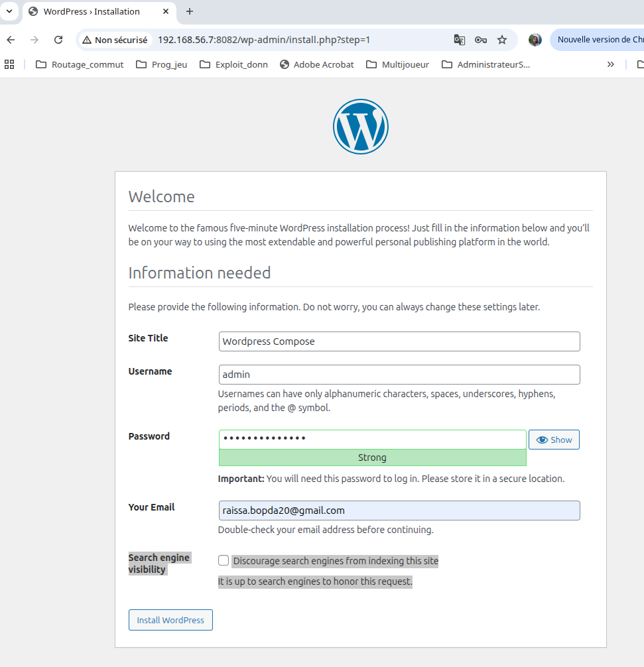Click the Strong password strength meter
The width and height of the screenshot is (644, 667).
click(372, 457)
